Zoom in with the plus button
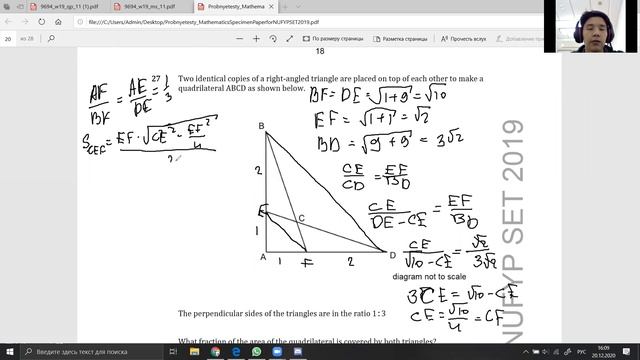 tap(256, 39)
